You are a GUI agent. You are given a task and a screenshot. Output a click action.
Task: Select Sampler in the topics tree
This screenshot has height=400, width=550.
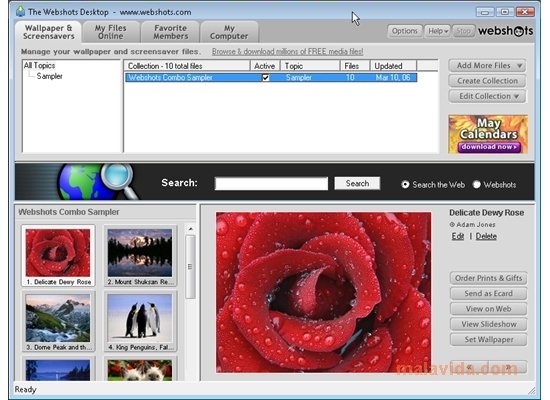[49, 76]
